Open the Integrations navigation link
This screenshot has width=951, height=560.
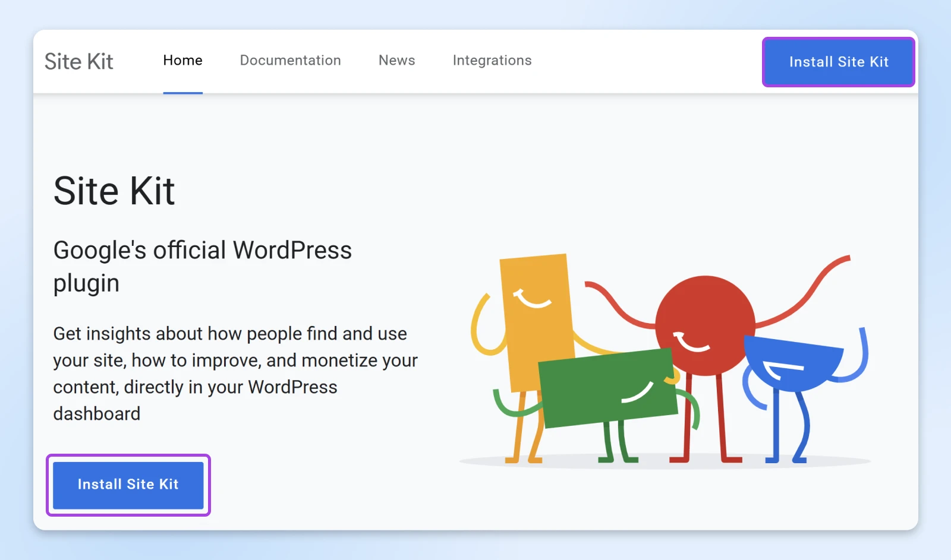pos(492,61)
